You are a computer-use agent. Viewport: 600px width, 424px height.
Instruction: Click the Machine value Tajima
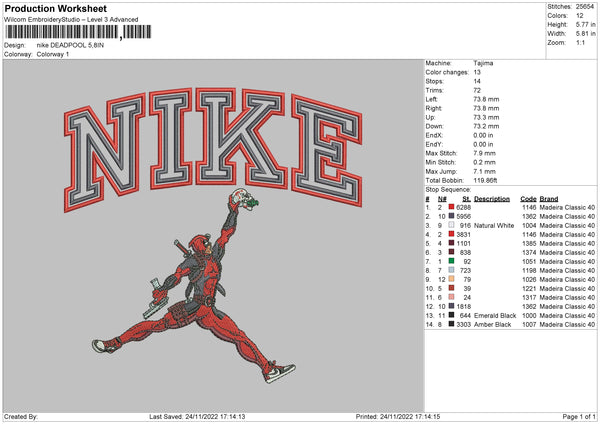click(483, 63)
